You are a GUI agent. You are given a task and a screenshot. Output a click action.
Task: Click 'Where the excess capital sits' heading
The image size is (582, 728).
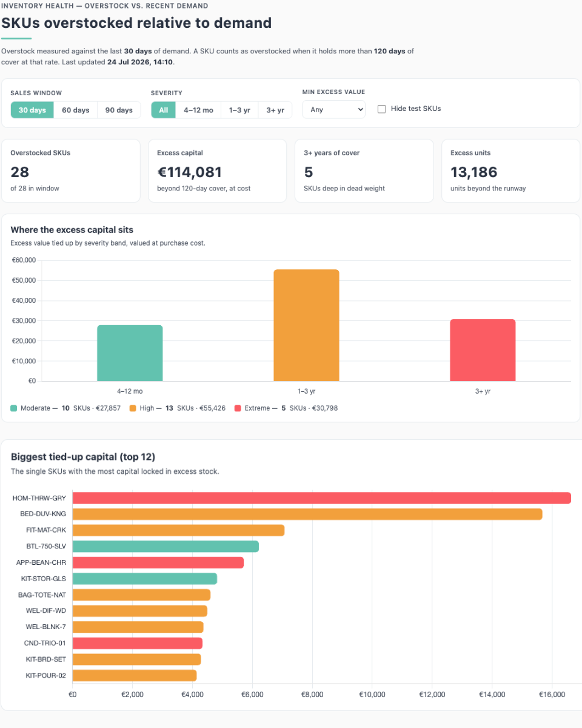pyautogui.click(x=72, y=230)
